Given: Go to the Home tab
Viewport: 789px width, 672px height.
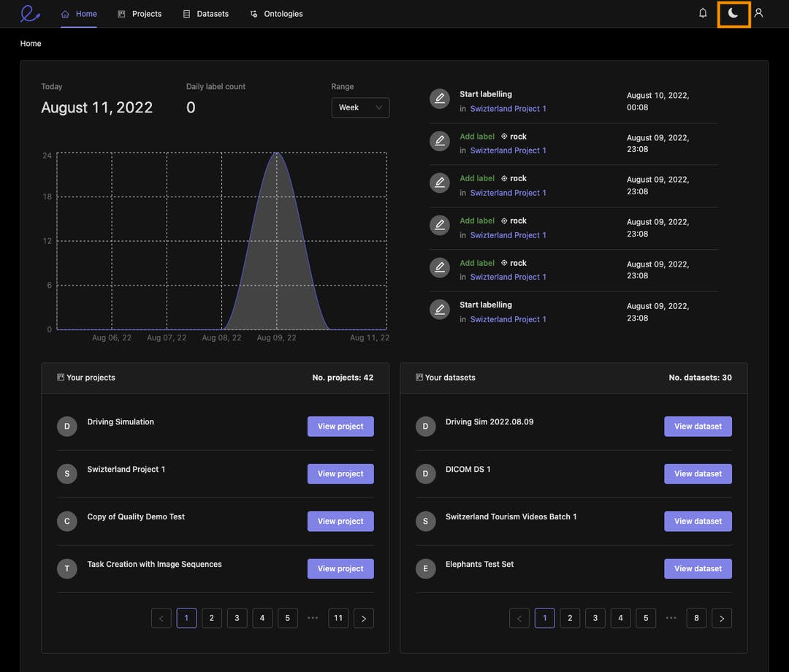Looking at the screenshot, I should tap(79, 14).
